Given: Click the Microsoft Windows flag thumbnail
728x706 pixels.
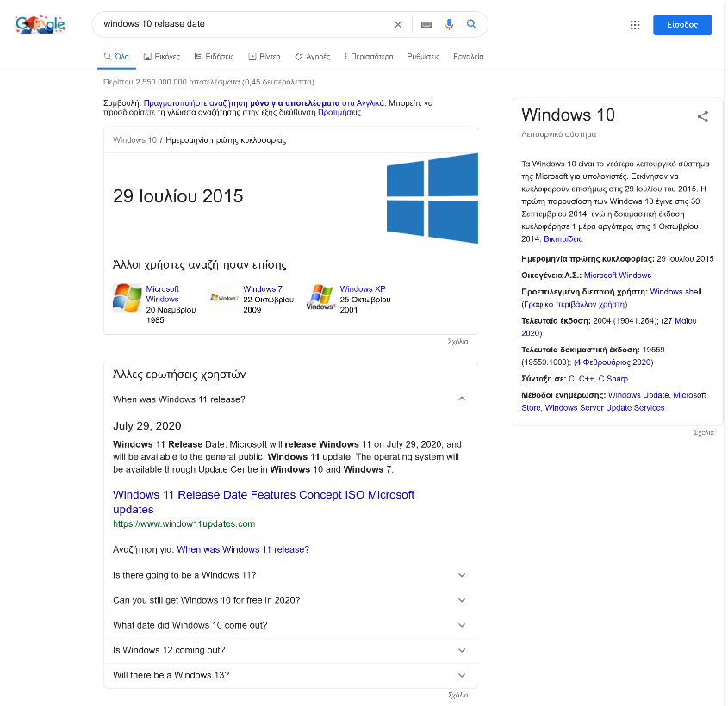Looking at the screenshot, I should point(128,298).
